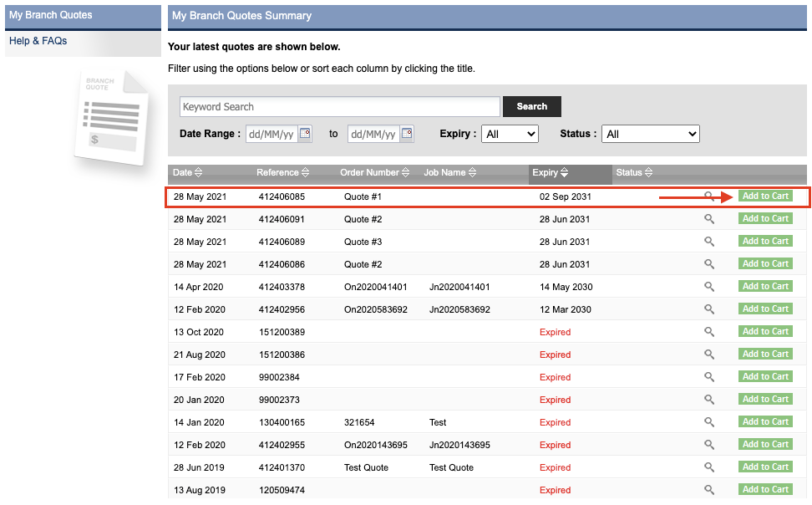
Task: Click the Keyword Search field
Action: (339, 107)
